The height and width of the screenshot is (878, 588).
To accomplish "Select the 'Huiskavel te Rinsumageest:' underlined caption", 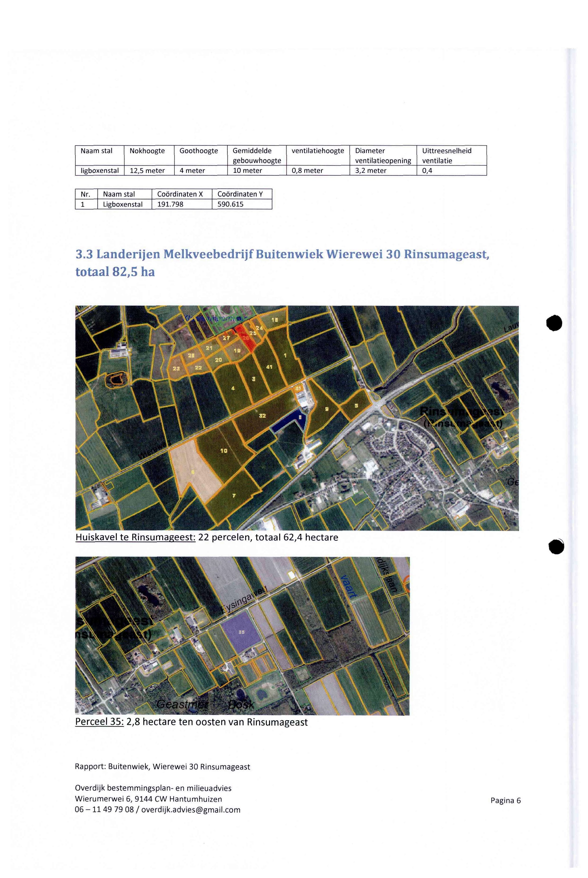I will click(x=135, y=537).
